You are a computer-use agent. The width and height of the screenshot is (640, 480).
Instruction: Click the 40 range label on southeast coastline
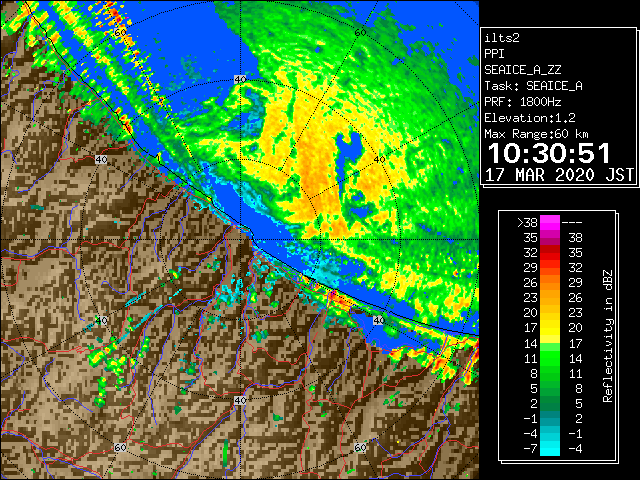tap(379, 320)
